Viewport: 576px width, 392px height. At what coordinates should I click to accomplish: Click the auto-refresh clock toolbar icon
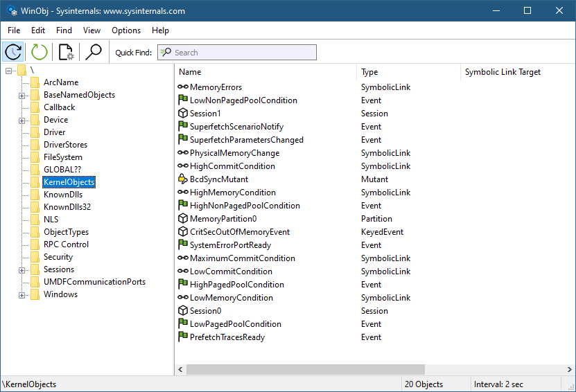point(14,52)
